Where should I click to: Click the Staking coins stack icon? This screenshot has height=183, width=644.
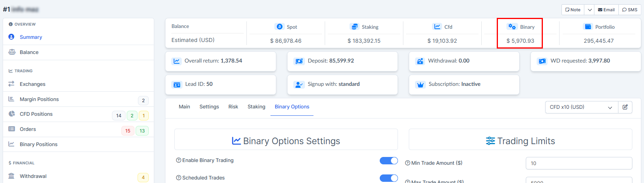(x=354, y=26)
